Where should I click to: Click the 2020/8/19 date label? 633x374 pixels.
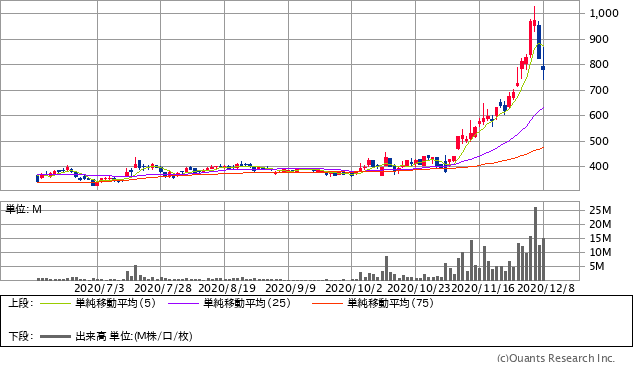[x=227, y=288]
